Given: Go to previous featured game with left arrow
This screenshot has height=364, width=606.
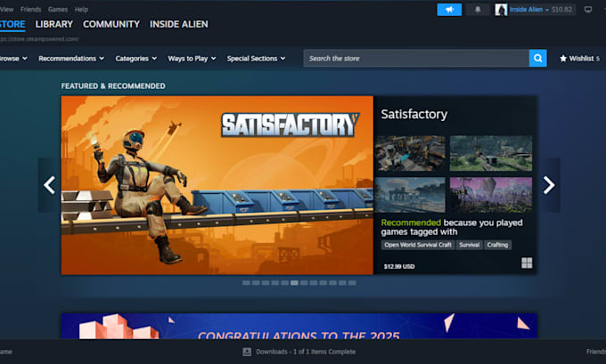Looking at the screenshot, I should (x=49, y=185).
